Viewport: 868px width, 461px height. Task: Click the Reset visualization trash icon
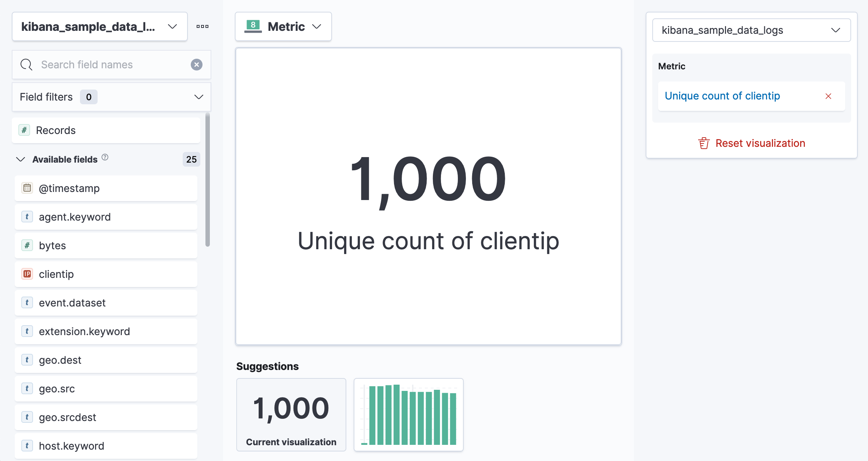point(703,143)
